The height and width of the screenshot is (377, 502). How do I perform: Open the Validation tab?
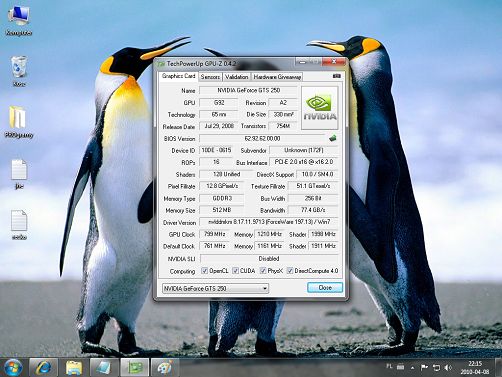pos(236,77)
